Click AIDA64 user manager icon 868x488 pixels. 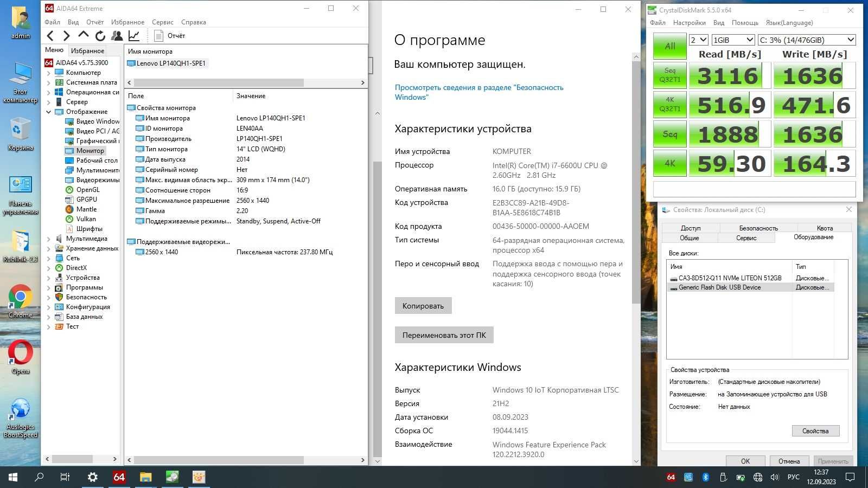117,36
